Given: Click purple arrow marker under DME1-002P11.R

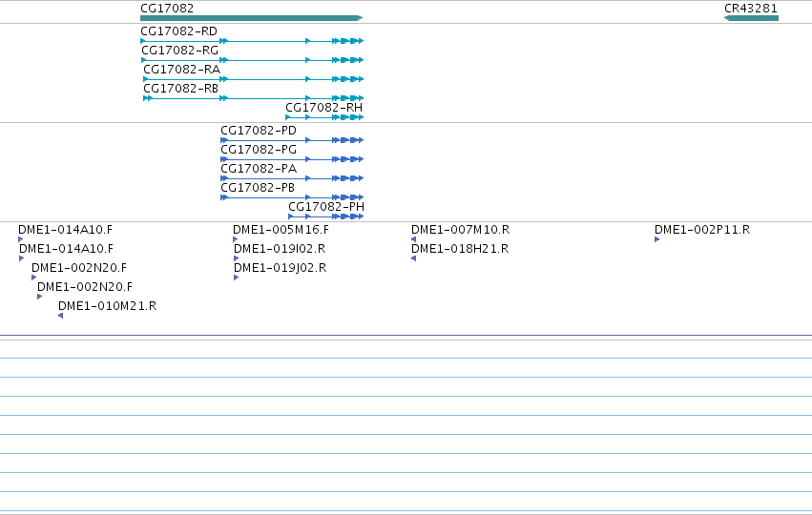Looking at the screenshot, I should 656,239.
